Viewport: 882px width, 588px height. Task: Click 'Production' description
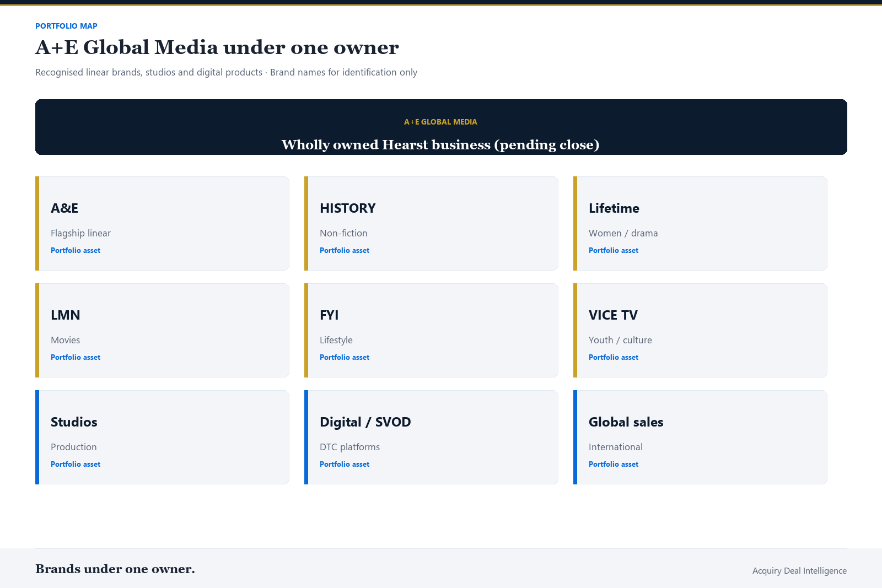73,447
